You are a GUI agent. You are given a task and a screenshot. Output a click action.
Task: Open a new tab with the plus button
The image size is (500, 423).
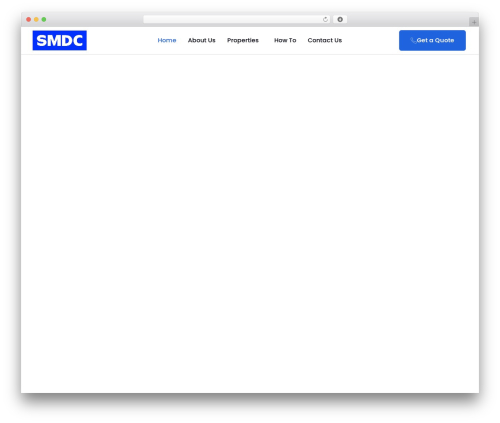474,22
